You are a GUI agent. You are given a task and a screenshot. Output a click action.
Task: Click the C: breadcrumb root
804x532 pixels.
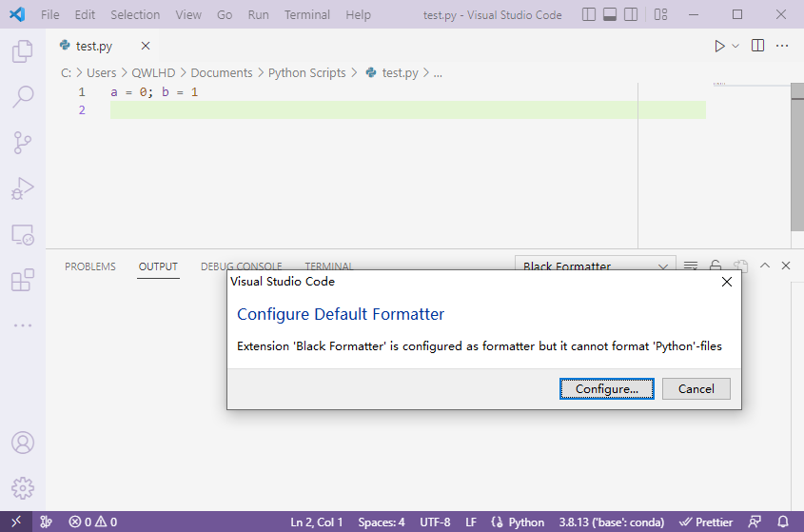[67, 73]
